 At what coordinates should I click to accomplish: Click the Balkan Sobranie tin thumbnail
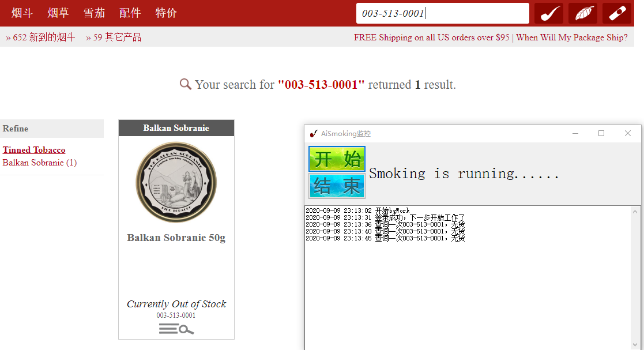click(x=176, y=182)
